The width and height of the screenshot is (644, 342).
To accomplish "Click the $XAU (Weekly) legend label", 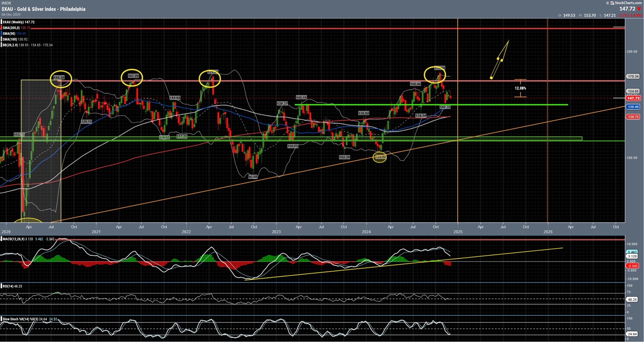I will coord(18,22).
